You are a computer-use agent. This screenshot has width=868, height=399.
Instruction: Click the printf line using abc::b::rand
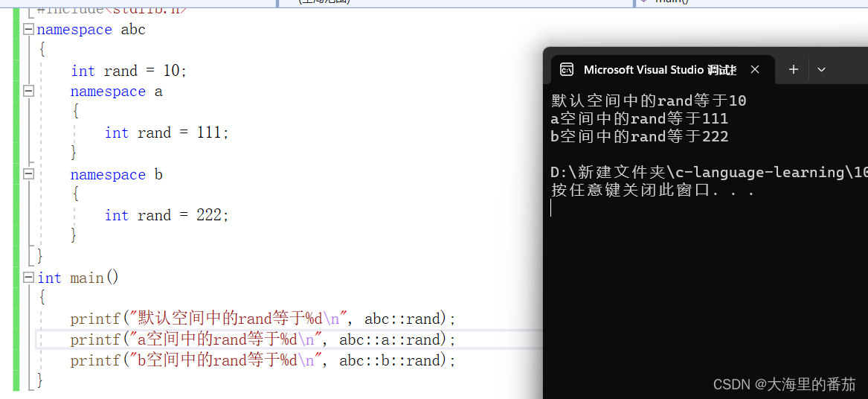pyautogui.click(x=263, y=361)
